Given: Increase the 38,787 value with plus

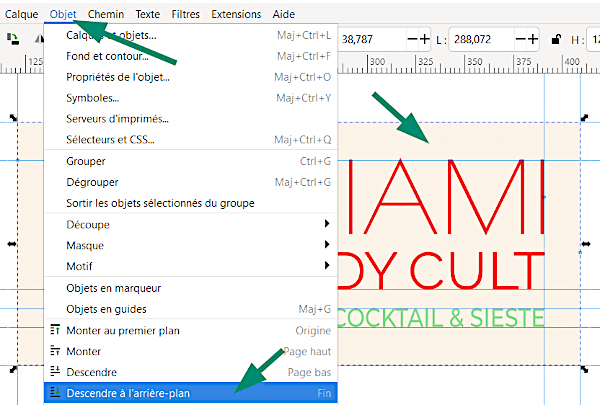Looking at the screenshot, I should pos(424,39).
